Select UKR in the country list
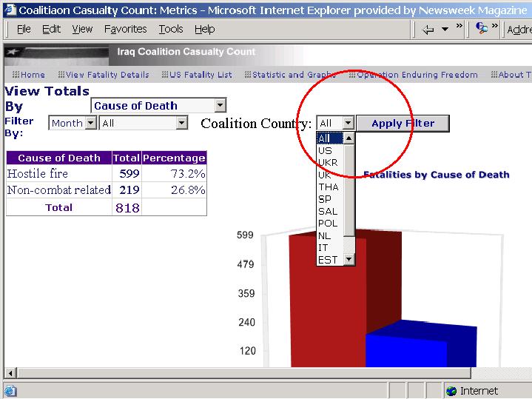This screenshot has height=399, width=532. 330,163
